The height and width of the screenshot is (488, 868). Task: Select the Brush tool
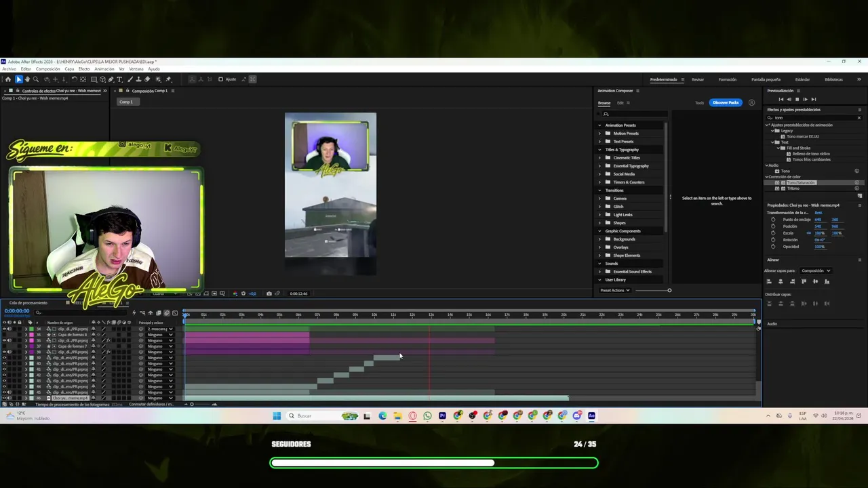point(130,79)
